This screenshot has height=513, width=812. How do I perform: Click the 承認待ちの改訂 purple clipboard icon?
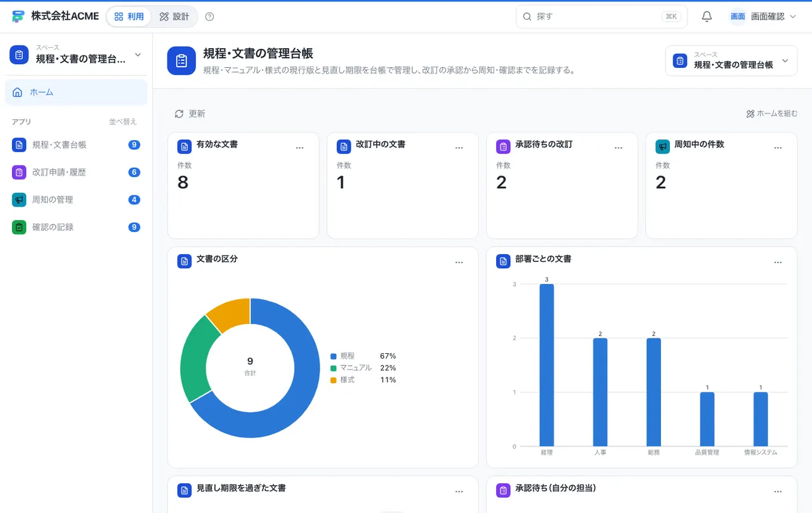[x=503, y=146]
